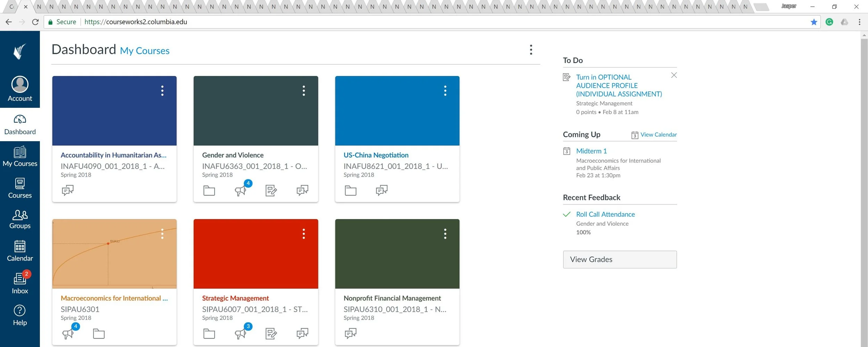Open Assignments for Strategic Management
868x347 pixels.
tap(271, 334)
